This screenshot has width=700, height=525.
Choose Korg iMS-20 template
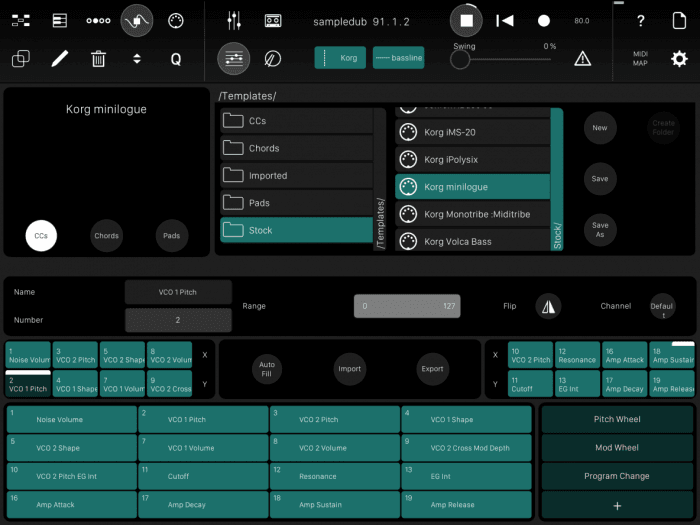pos(473,132)
